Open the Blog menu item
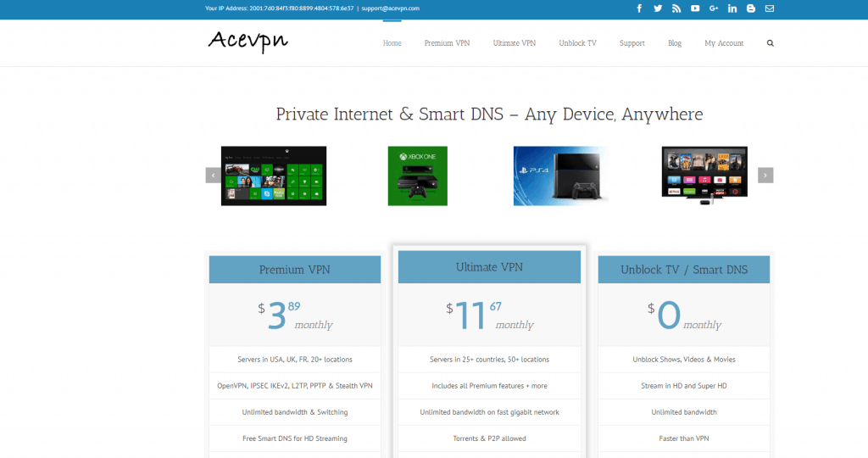868x458 pixels. tap(674, 43)
